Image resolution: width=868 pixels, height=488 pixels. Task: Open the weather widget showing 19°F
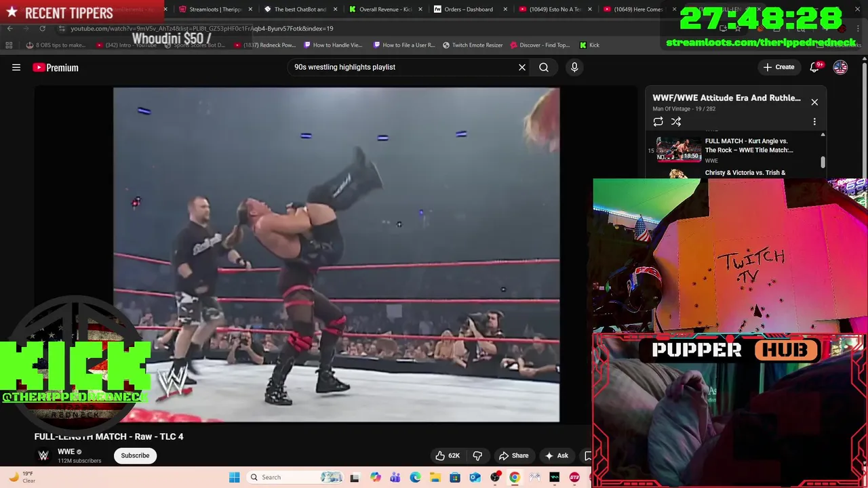(22, 477)
